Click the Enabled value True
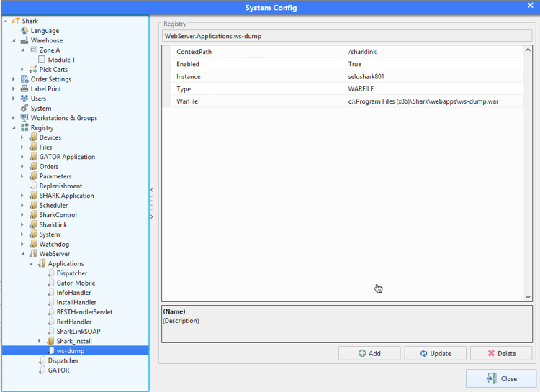This screenshot has width=540, height=392. pos(355,64)
